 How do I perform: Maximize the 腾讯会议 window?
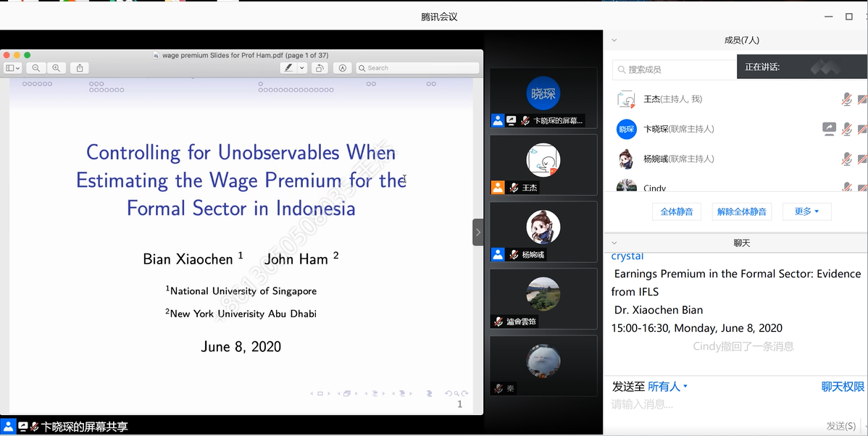(848, 17)
